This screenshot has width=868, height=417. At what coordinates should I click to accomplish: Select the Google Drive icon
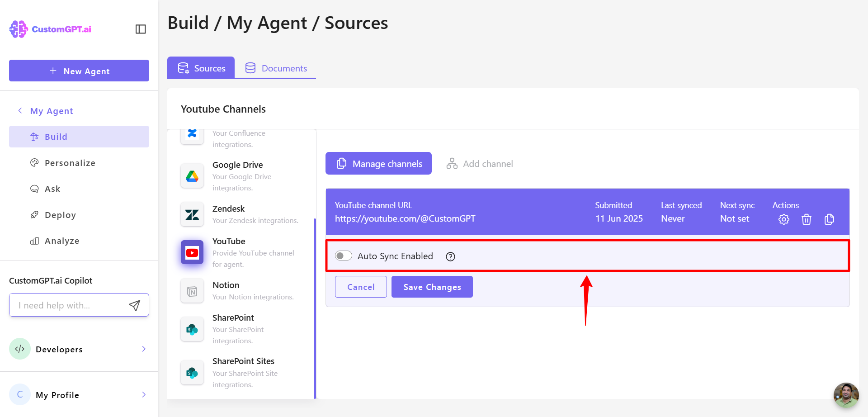(192, 176)
